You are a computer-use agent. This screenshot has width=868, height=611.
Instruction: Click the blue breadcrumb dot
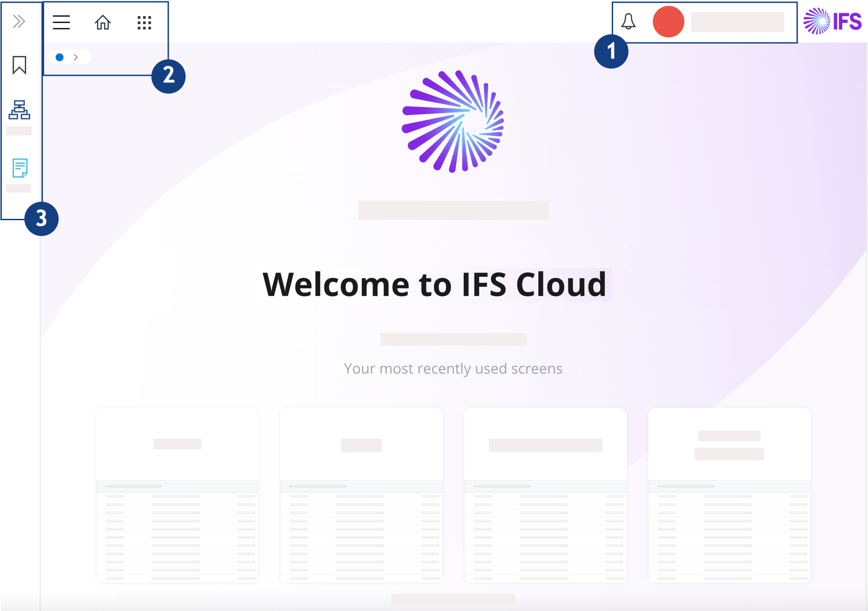(x=60, y=57)
